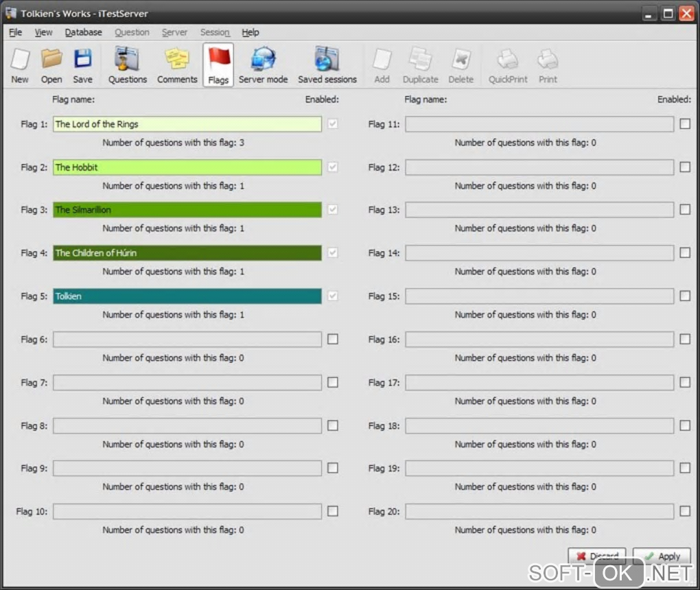This screenshot has height=590, width=700.
Task: Click the 'Flag 11:' label
Action: click(384, 124)
